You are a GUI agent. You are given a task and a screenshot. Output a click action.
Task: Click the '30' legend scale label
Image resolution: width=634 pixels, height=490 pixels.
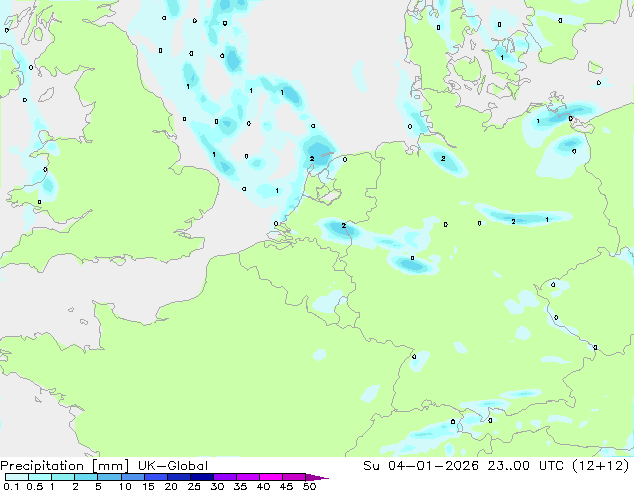point(217,486)
